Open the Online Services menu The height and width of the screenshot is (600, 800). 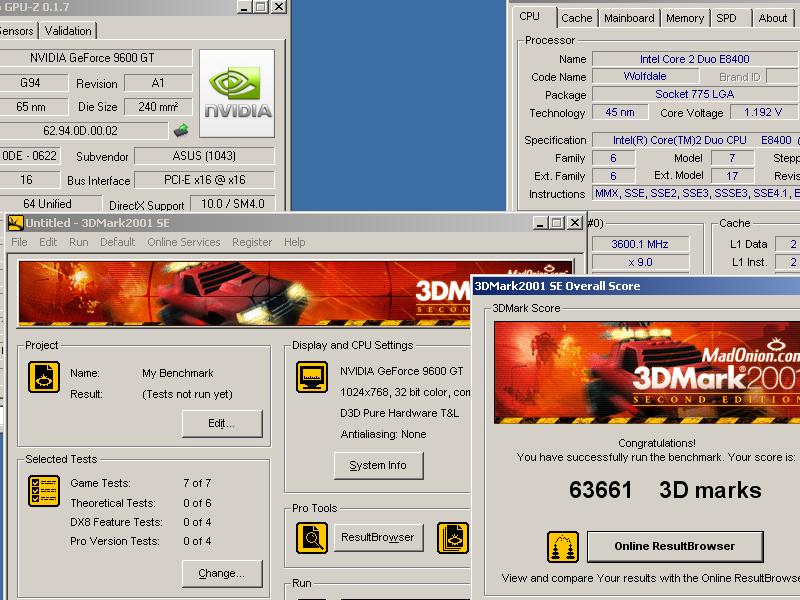tap(184, 242)
